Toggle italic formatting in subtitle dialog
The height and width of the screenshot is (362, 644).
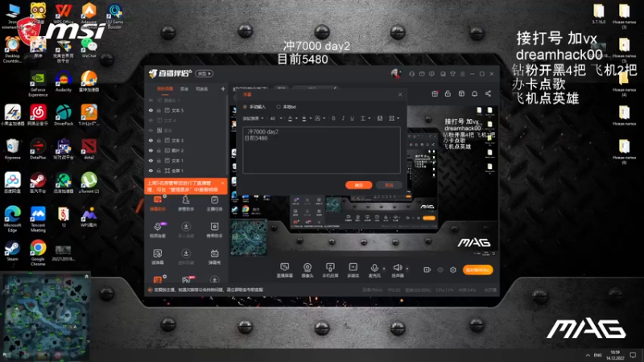tap(343, 118)
